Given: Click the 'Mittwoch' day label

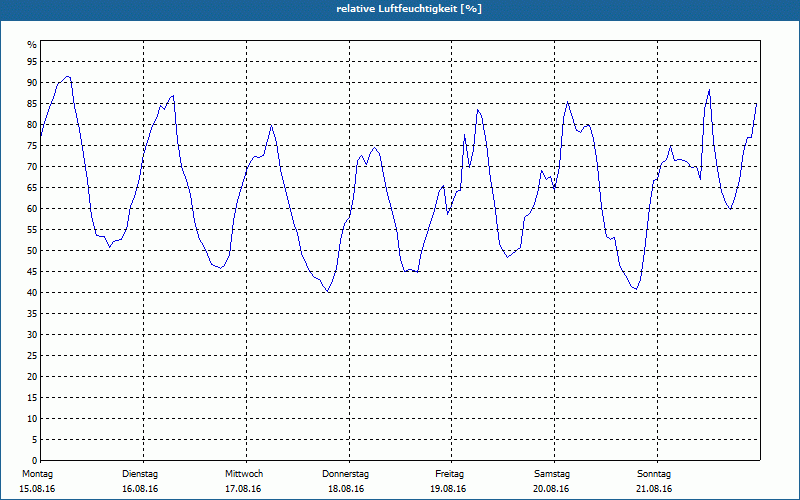Looking at the screenshot, I should coord(244,474).
